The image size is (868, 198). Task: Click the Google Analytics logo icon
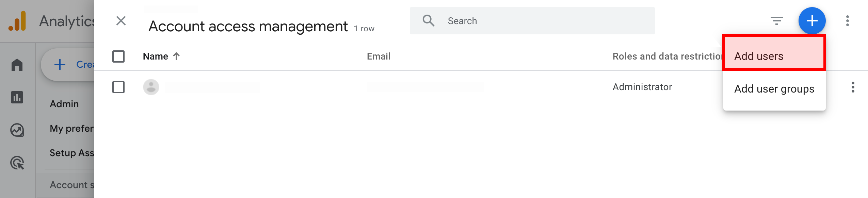pyautogui.click(x=17, y=21)
